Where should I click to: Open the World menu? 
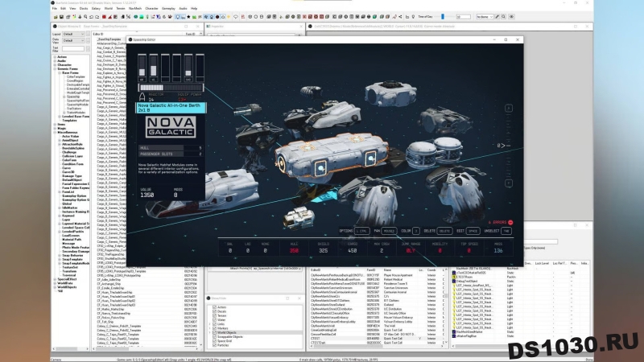click(109, 8)
